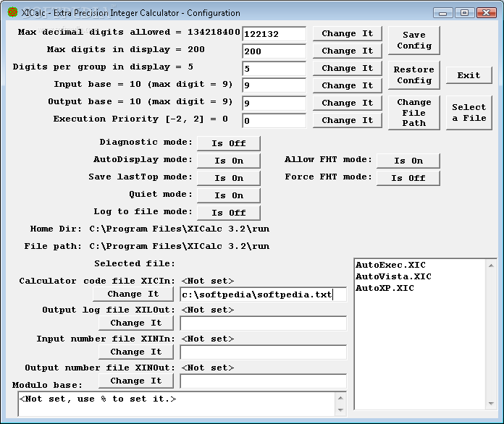
Task: Focus the max decimal digits field 122132
Action: coord(274,34)
